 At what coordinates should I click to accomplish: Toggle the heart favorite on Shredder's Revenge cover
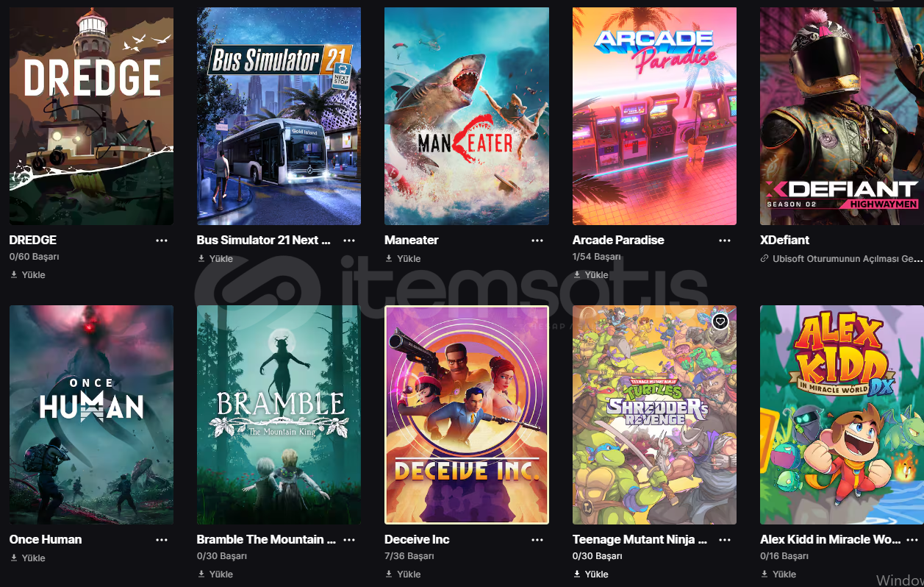(720, 321)
